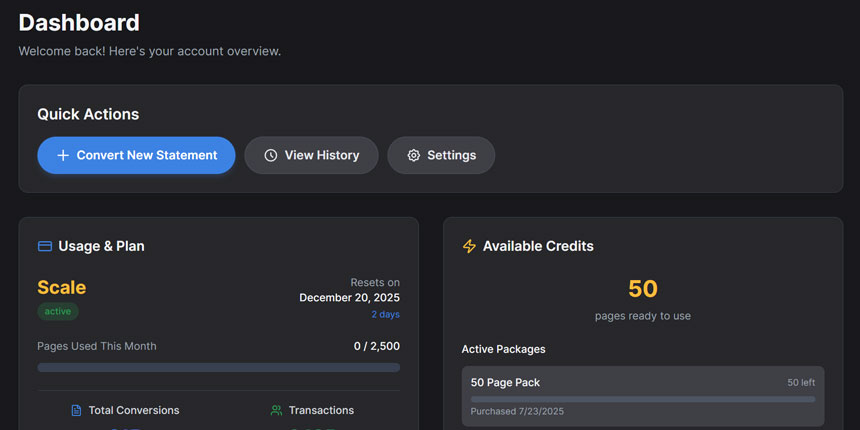The image size is (860, 430).
Task: Click the Total Conversions label
Action: 134,410
